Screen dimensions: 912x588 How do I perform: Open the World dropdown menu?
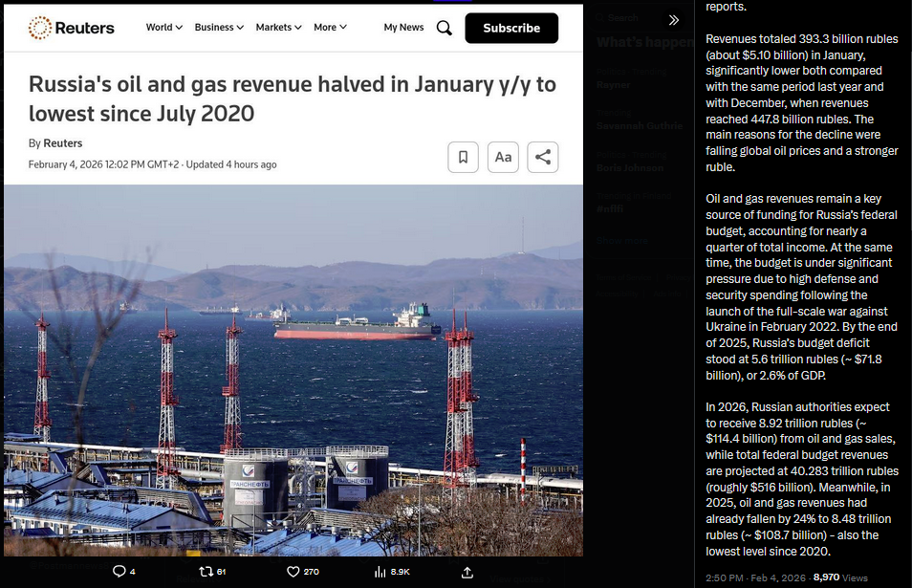click(164, 28)
